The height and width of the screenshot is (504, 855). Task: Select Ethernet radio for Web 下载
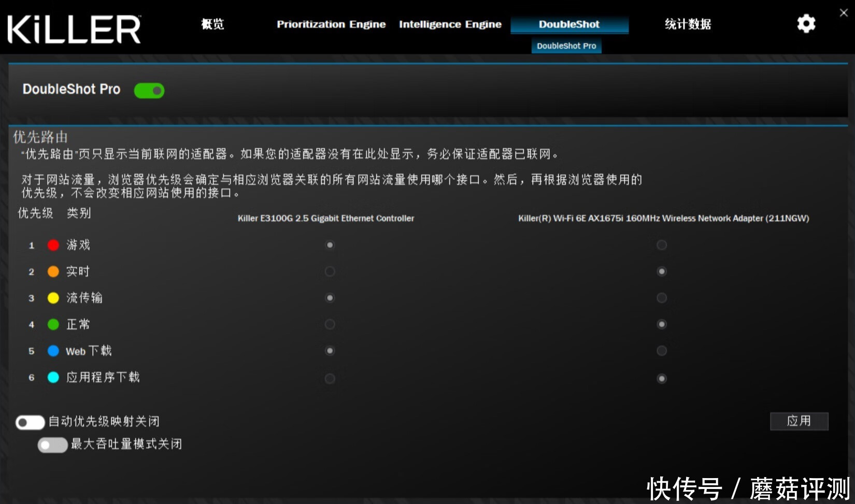pyautogui.click(x=330, y=351)
